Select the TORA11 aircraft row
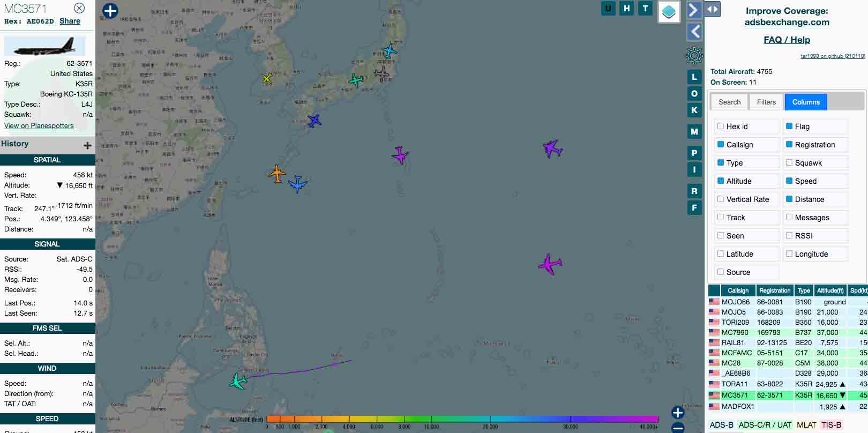The height and width of the screenshot is (433, 868). 788,384
